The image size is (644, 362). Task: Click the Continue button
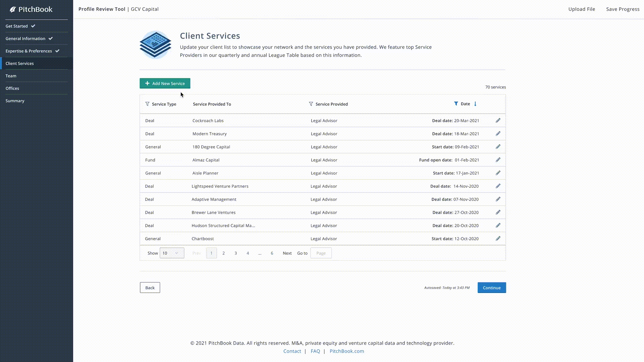492,288
